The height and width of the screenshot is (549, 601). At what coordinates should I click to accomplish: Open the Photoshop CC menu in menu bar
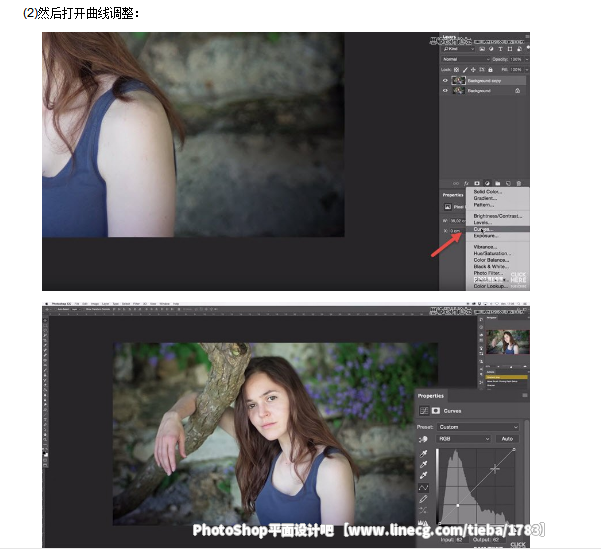(x=61, y=304)
